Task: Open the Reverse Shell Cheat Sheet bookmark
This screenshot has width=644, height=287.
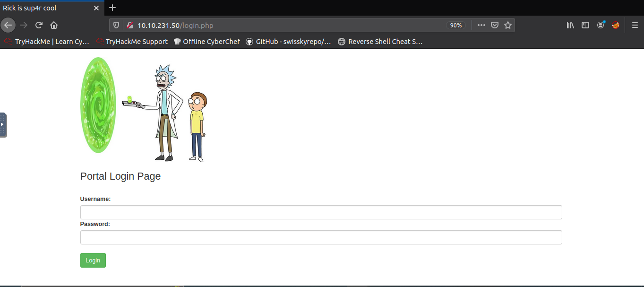Action: pyautogui.click(x=380, y=42)
